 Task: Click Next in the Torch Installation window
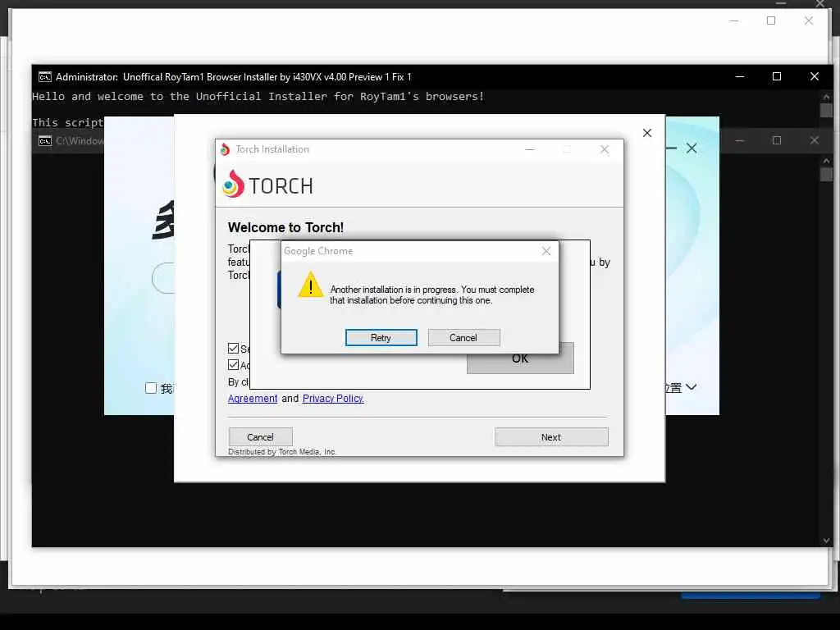(551, 437)
